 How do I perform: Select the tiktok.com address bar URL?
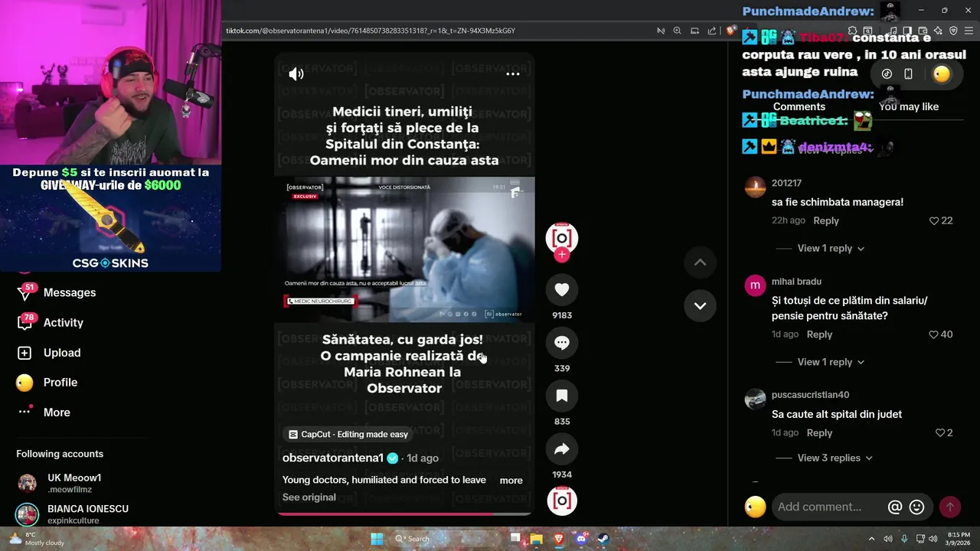(x=371, y=31)
